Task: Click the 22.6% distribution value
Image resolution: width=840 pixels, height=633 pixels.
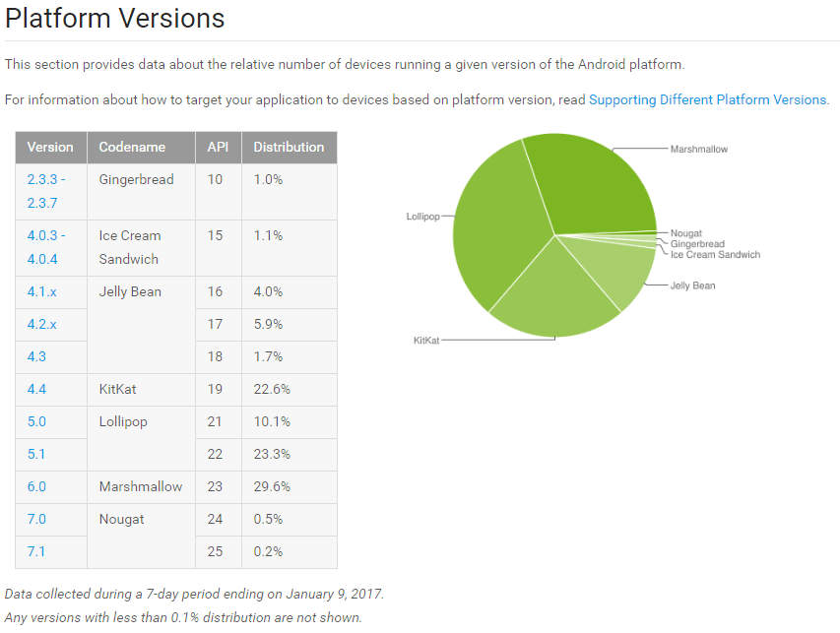Action: tap(272, 389)
